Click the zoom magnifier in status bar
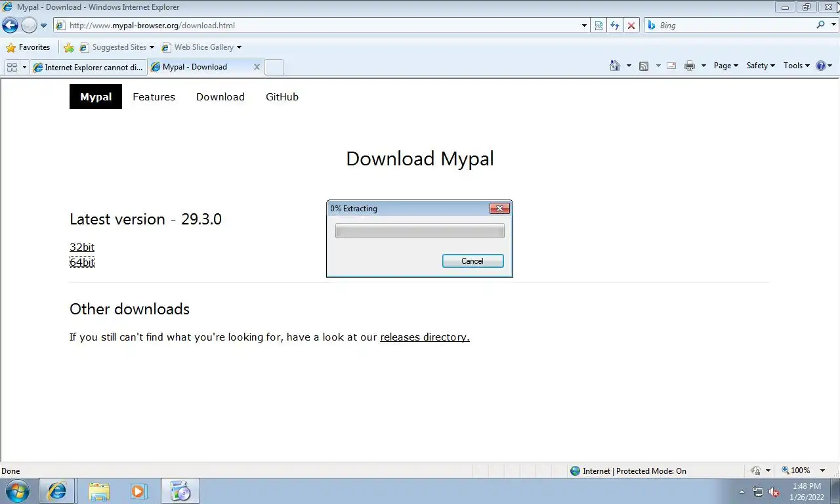The height and width of the screenshot is (504, 840). click(x=786, y=471)
